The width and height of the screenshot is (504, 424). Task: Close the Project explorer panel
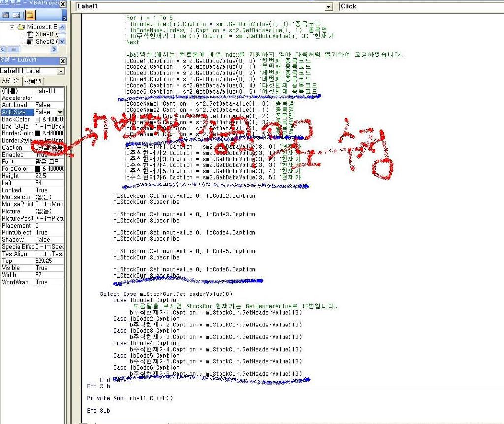(x=63, y=4)
